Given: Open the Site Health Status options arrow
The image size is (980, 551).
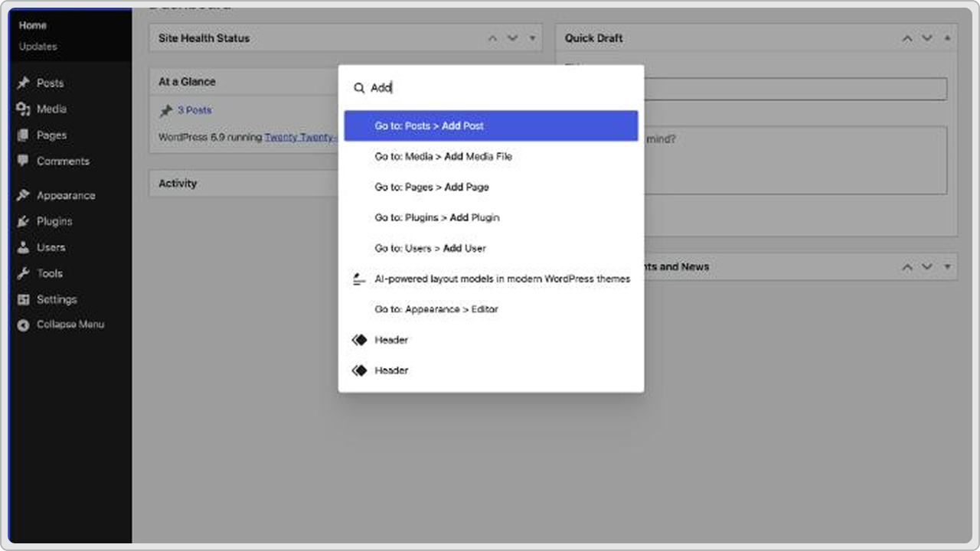Looking at the screenshot, I should (x=532, y=37).
